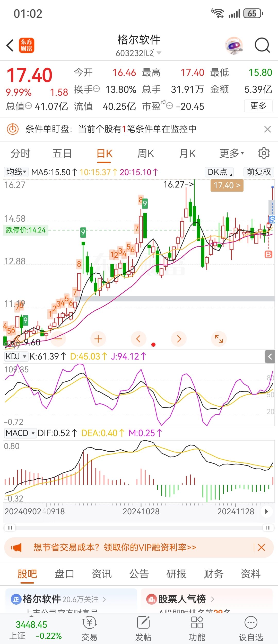Open the KDJ indicator dropdown
This screenshot has height=644, width=278.
click(x=16, y=356)
